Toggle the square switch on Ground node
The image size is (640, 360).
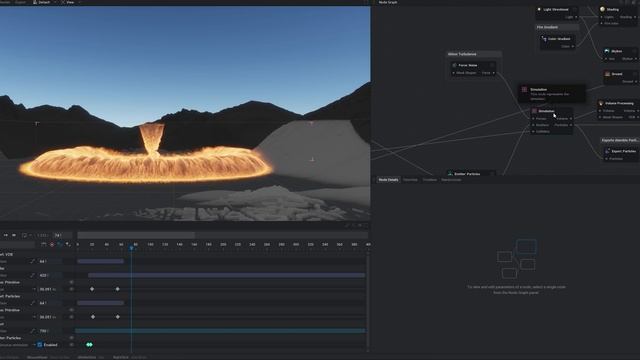click(634, 74)
